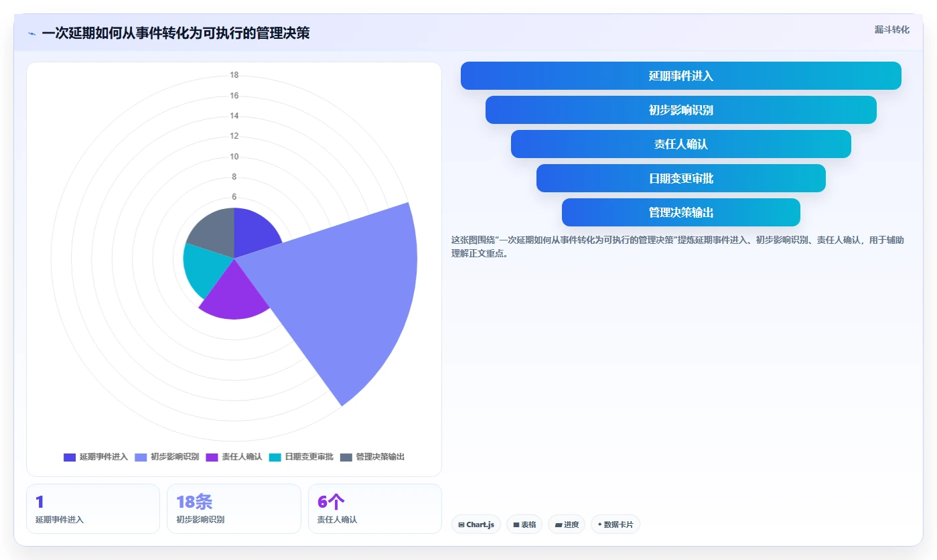Click the description paragraph starting 这张图围绕
Image resolution: width=937 pixels, height=560 pixels.
(x=678, y=247)
